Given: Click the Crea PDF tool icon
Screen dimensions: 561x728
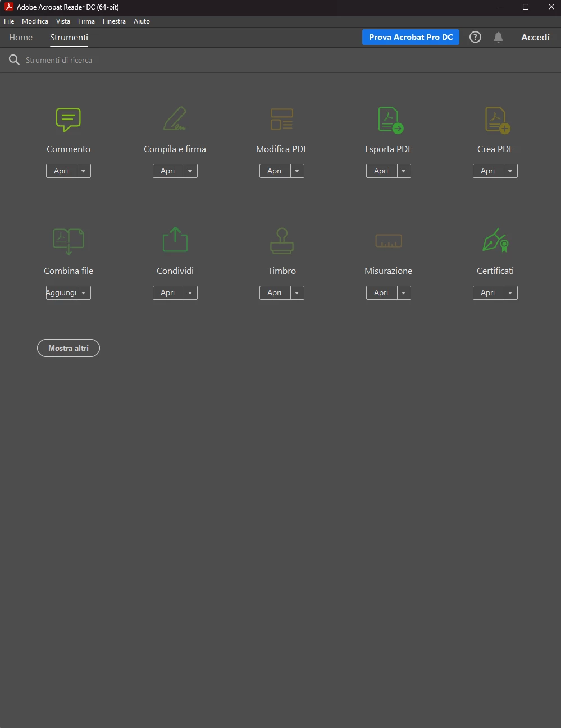Looking at the screenshot, I should [497, 120].
